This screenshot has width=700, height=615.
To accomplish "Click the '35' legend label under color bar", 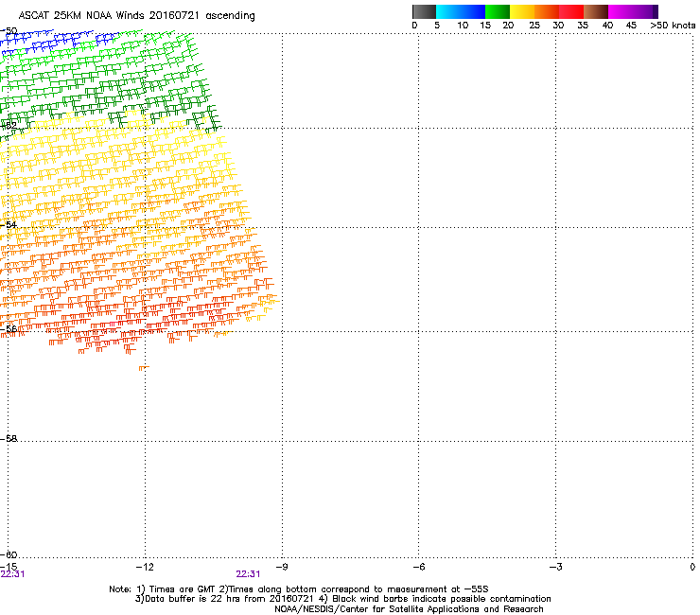I will [583, 26].
